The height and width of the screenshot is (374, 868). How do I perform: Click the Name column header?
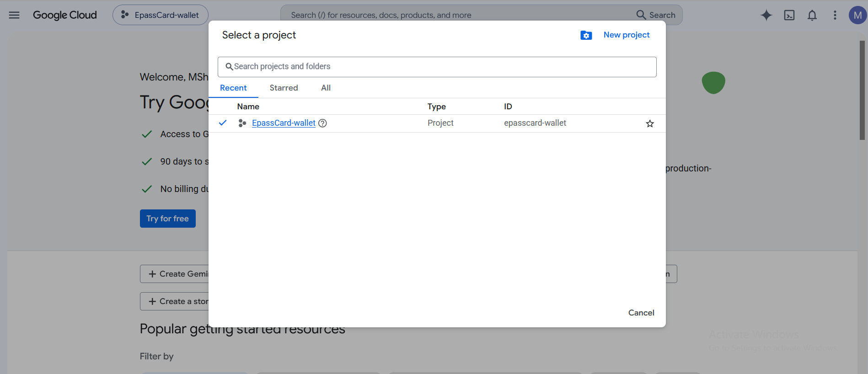click(x=248, y=107)
